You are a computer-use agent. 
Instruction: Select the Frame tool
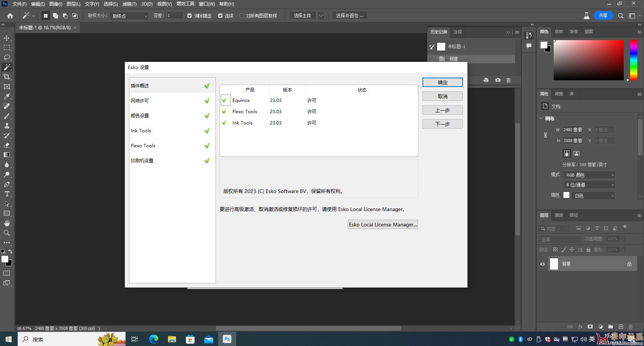click(x=7, y=87)
